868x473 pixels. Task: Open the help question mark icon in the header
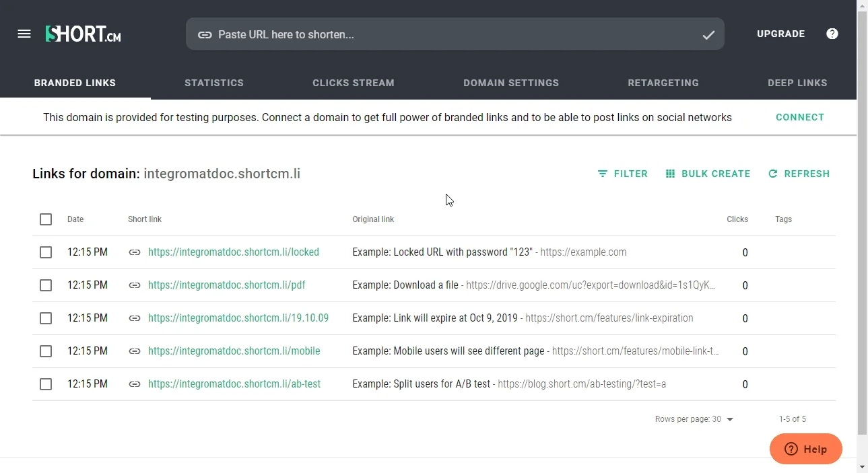tap(832, 34)
